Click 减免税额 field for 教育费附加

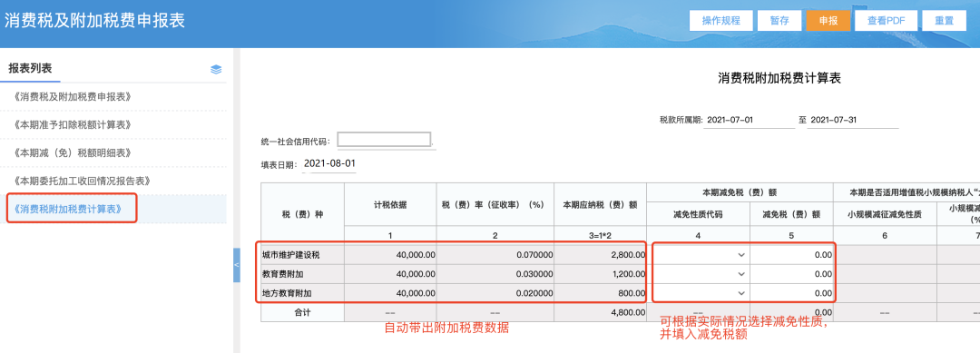click(x=792, y=274)
